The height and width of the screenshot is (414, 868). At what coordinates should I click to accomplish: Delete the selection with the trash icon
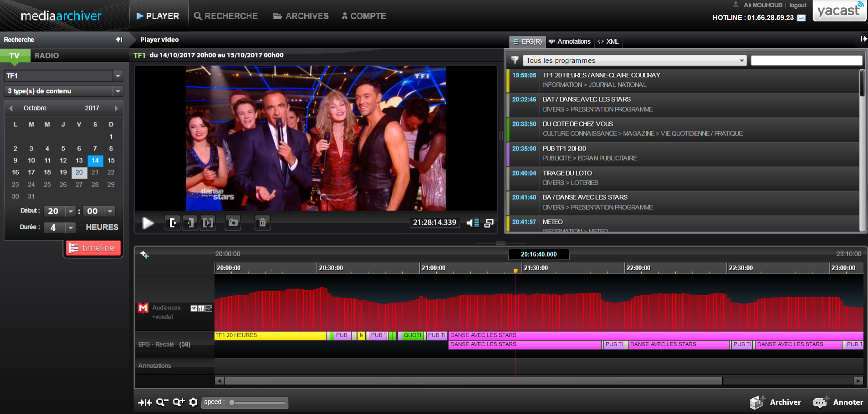click(262, 223)
